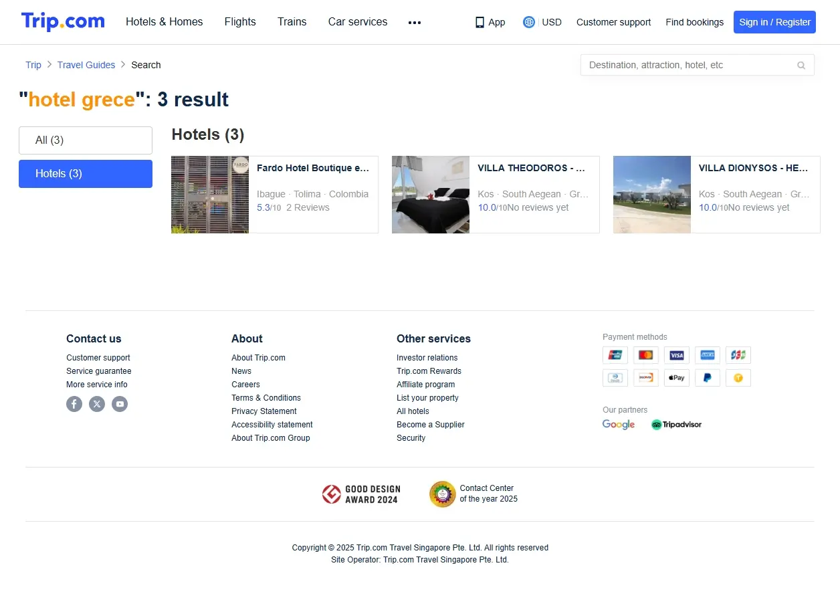Open List your property link
This screenshot has width=840, height=616.
point(427,398)
